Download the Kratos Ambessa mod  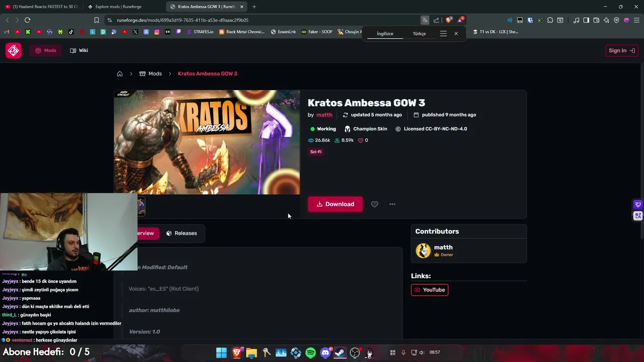335,204
